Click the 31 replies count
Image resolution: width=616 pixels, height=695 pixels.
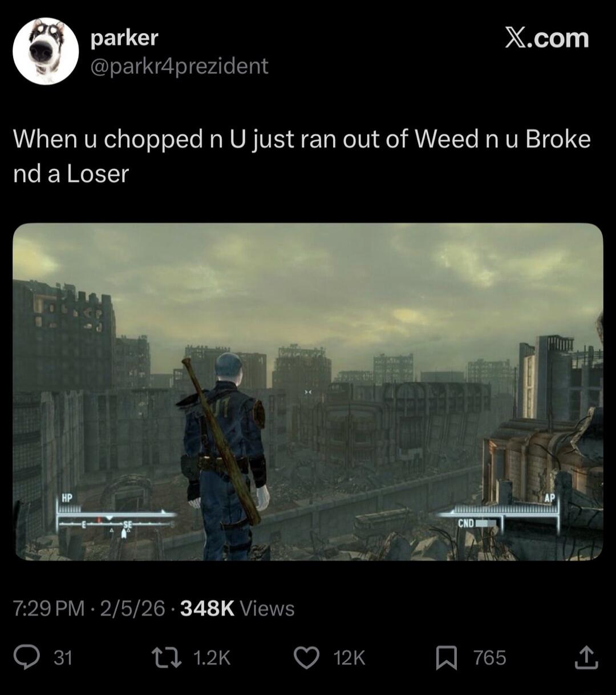point(63,658)
